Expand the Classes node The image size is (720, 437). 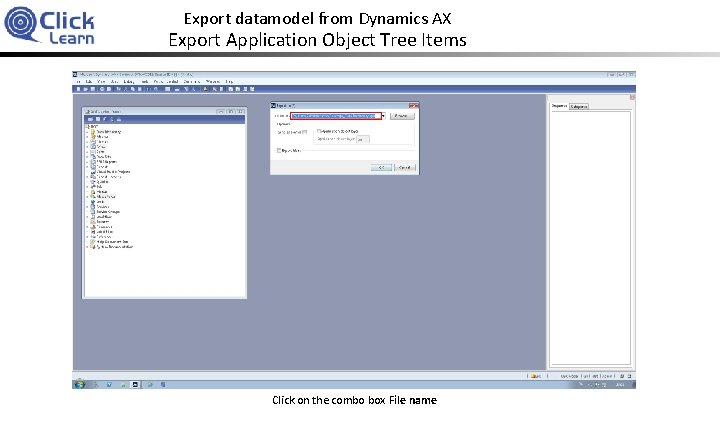(87, 142)
